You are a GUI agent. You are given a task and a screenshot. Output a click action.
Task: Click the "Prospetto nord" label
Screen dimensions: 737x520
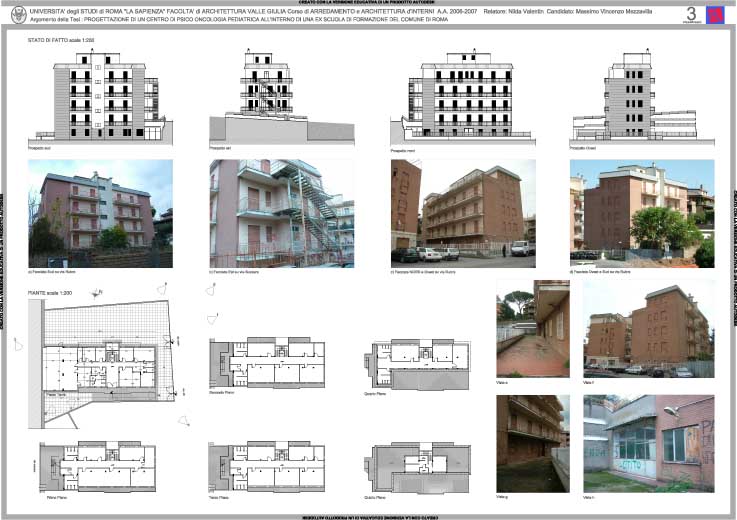tap(402, 151)
